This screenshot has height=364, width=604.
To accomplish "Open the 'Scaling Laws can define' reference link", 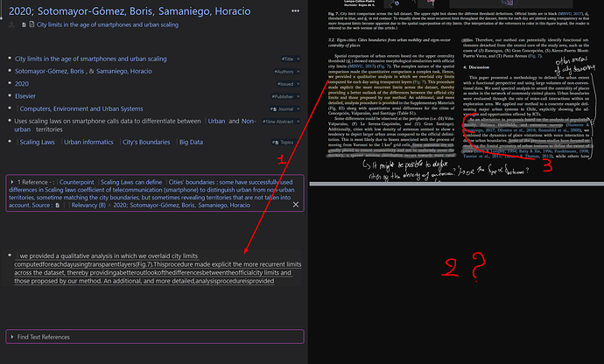I will coord(131,182).
